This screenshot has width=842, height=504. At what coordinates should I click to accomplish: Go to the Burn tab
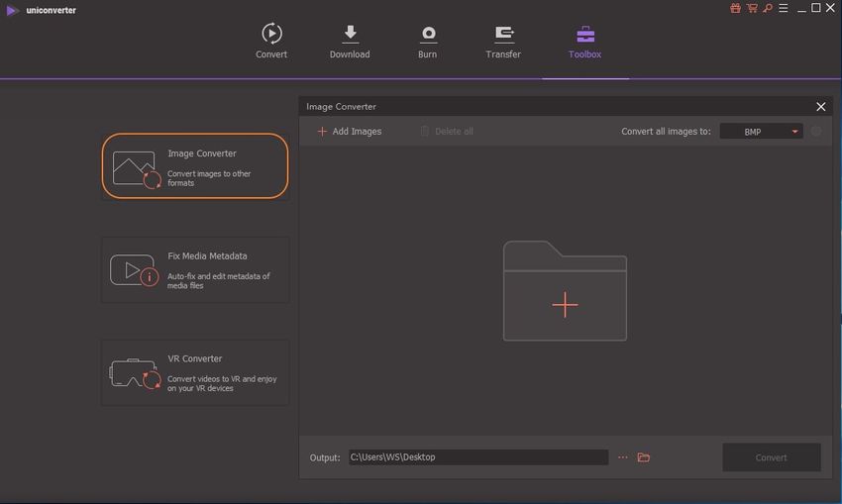428,42
